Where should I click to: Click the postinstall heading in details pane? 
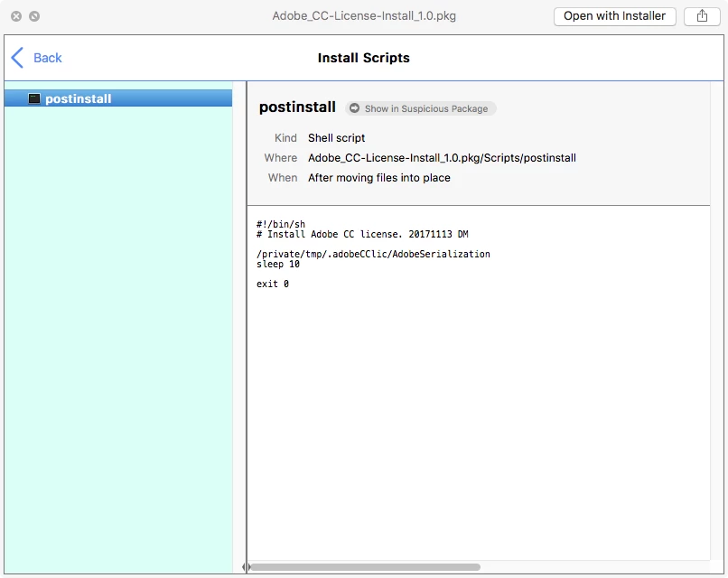point(297,107)
